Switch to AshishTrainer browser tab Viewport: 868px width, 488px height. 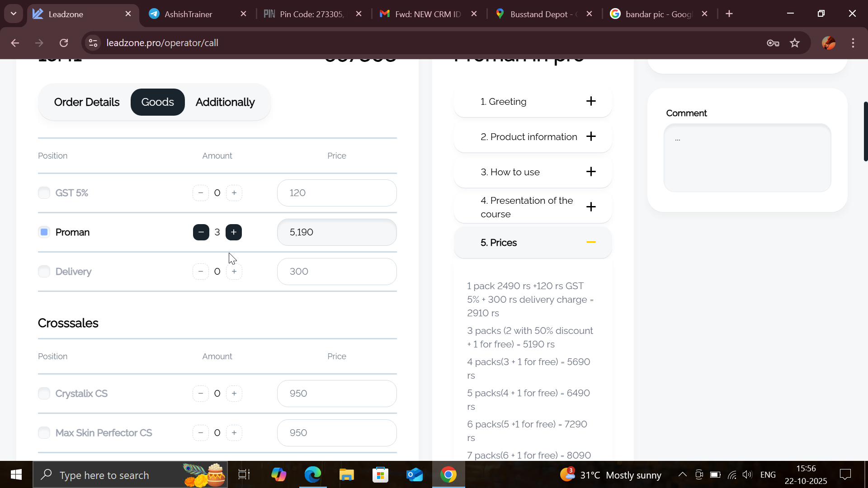188,14
